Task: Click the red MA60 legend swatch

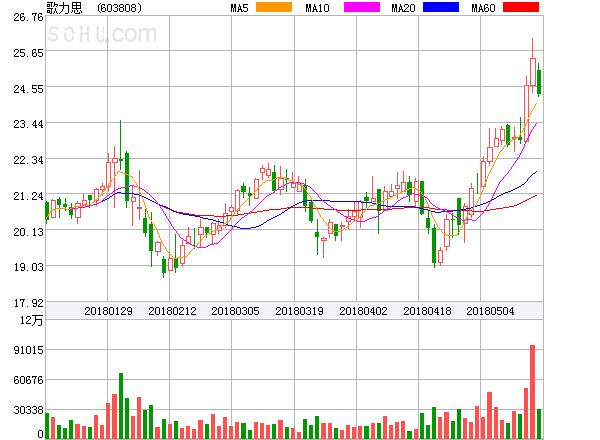Action: 521,7
